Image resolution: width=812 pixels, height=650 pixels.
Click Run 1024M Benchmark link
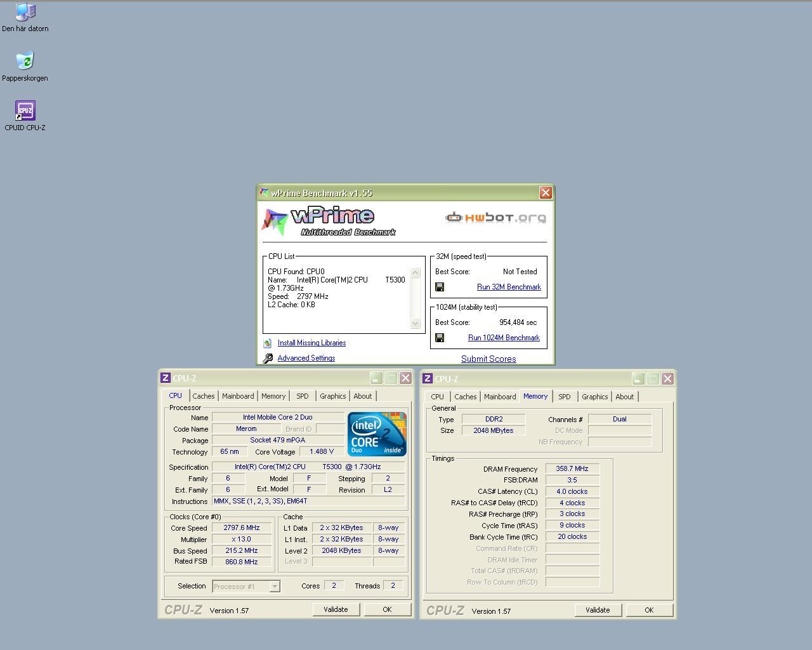pos(504,338)
